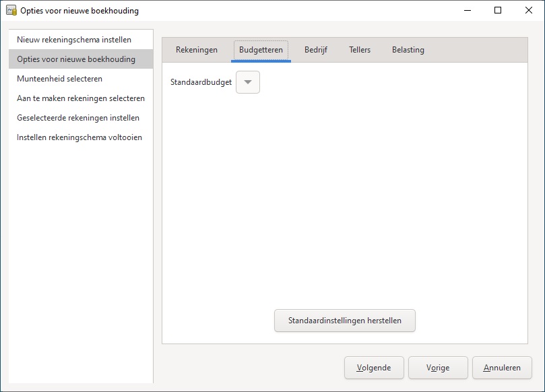This screenshot has width=545, height=392.
Task: Select 'Nieuw rekeningschema instellen' step in sidebar
Action: (74, 40)
